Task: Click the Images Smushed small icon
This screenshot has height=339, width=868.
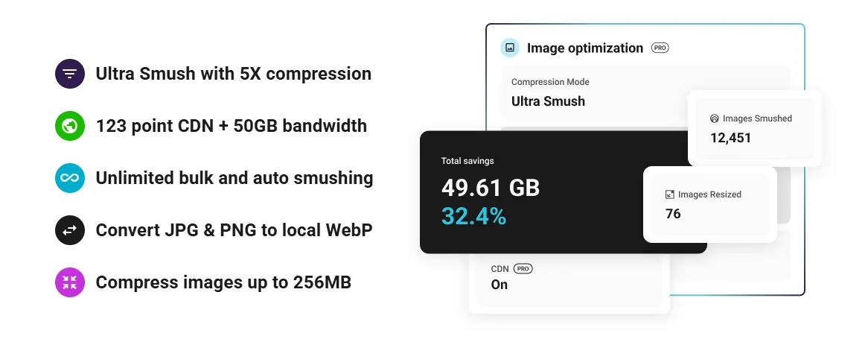Action: tap(715, 118)
